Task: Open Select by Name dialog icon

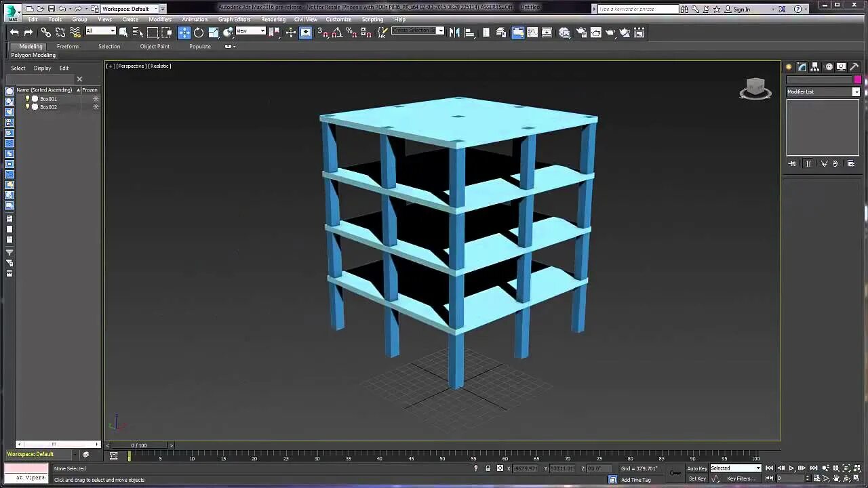Action: coord(138,33)
